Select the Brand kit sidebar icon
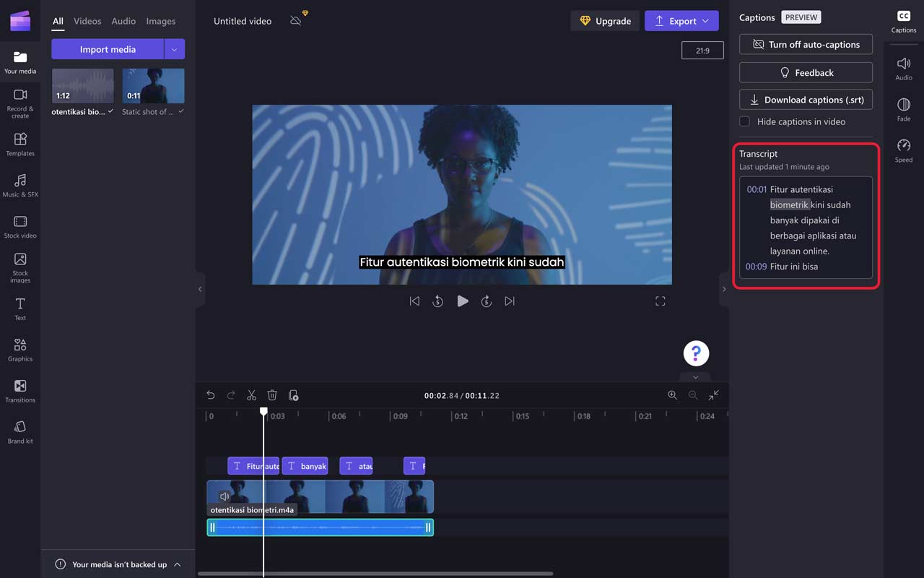Viewport: 924px width, 578px height. pos(20,431)
